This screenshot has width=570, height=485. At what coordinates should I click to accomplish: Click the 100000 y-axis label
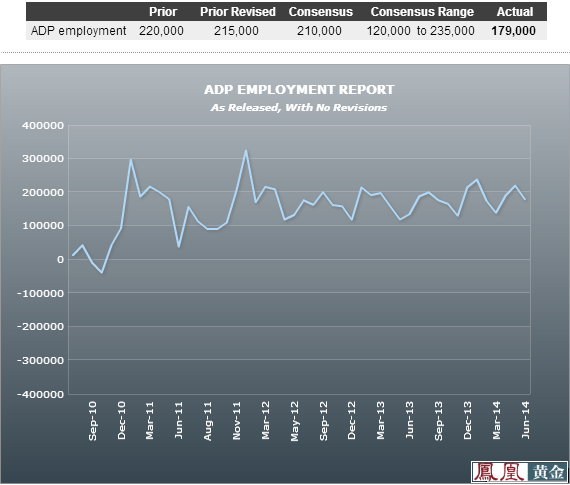(x=43, y=226)
